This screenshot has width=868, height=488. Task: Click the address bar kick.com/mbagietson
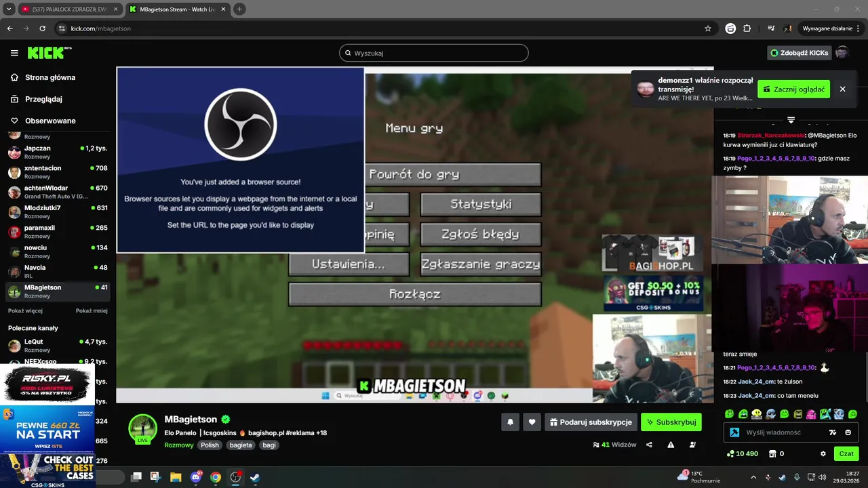coord(101,28)
